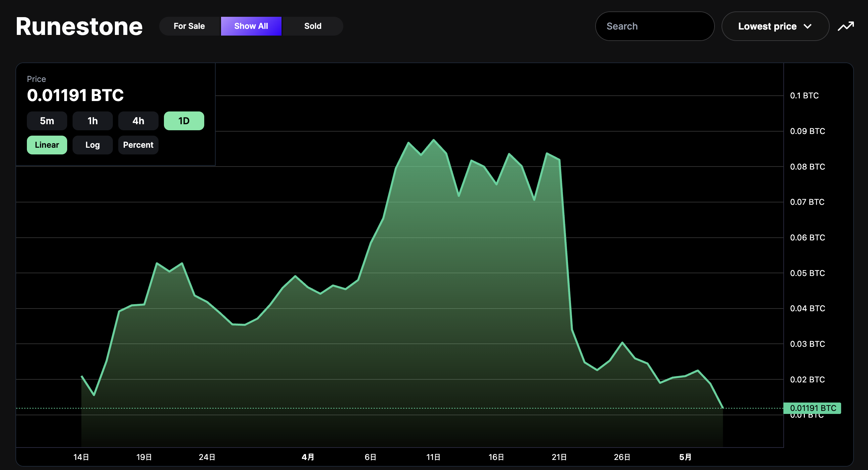This screenshot has height=470, width=868.
Task: Click the 5月 date label on axis
Action: (x=685, y=457)
